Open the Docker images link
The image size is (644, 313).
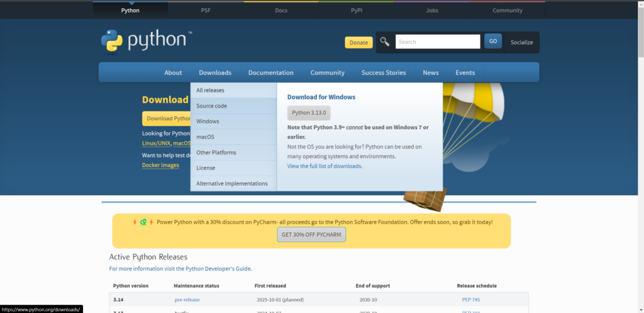click(x=160, y=166)
